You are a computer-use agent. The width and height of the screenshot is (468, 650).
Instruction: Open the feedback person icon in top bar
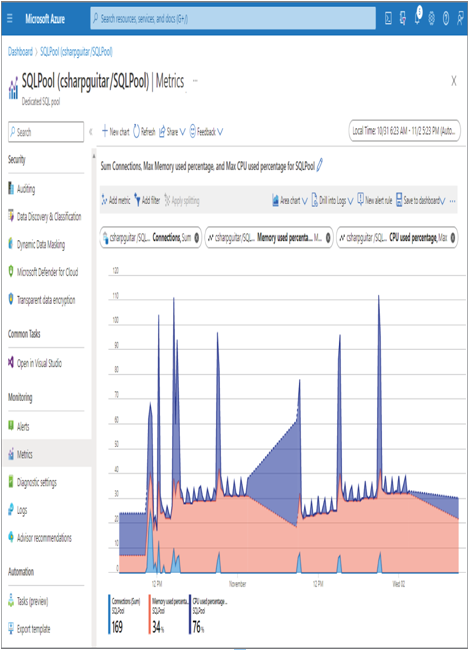460,19
